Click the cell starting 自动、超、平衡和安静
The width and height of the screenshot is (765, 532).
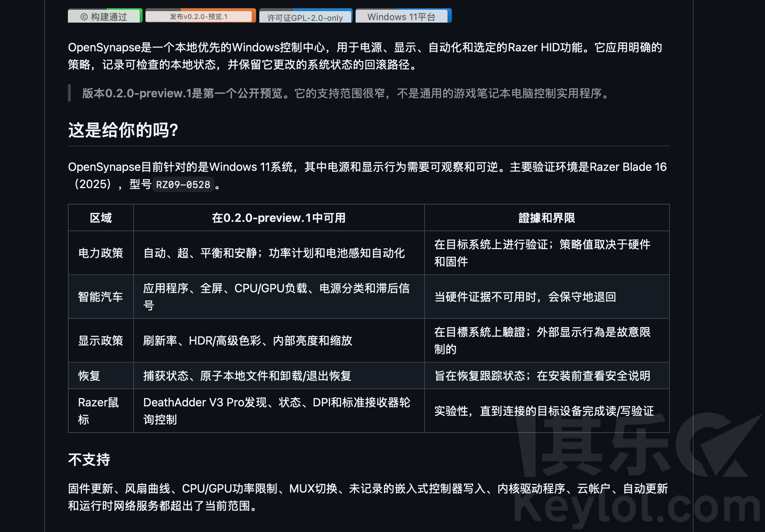click(x=279, y=253)
